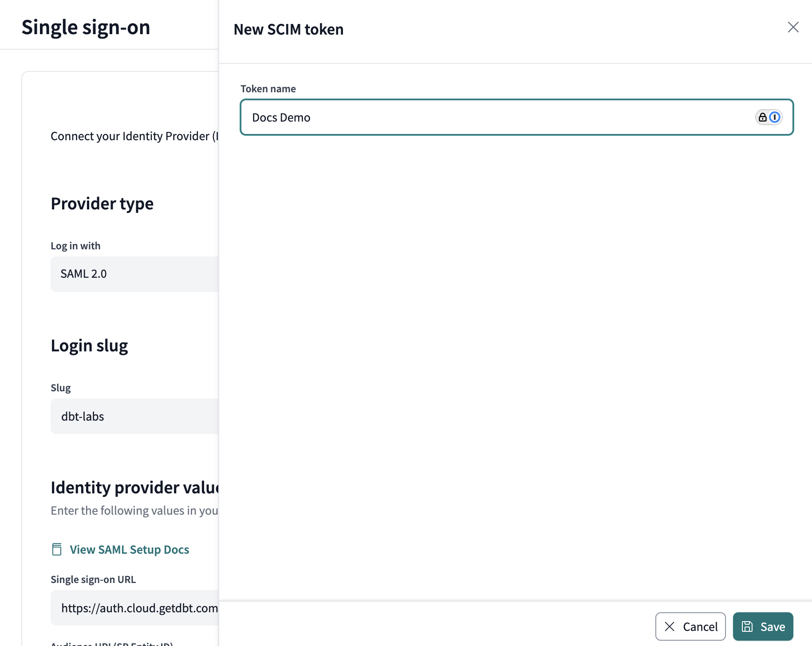
Task: Select the Single sign-on URL field
Action: click(x=133, y=608)
